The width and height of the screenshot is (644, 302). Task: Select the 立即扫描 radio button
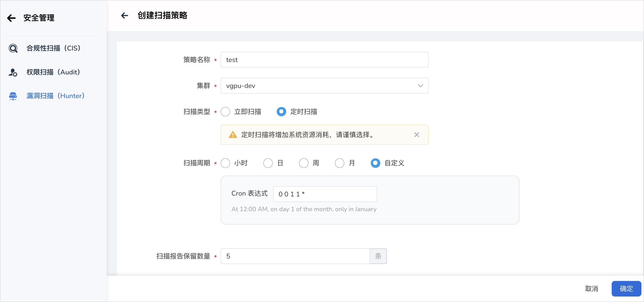[225, 112]
